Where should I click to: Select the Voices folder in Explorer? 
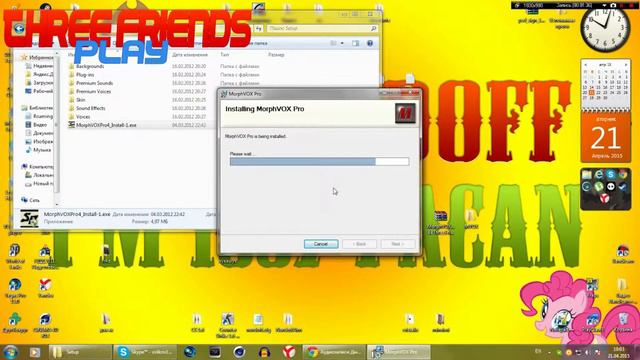pos(83,116)
